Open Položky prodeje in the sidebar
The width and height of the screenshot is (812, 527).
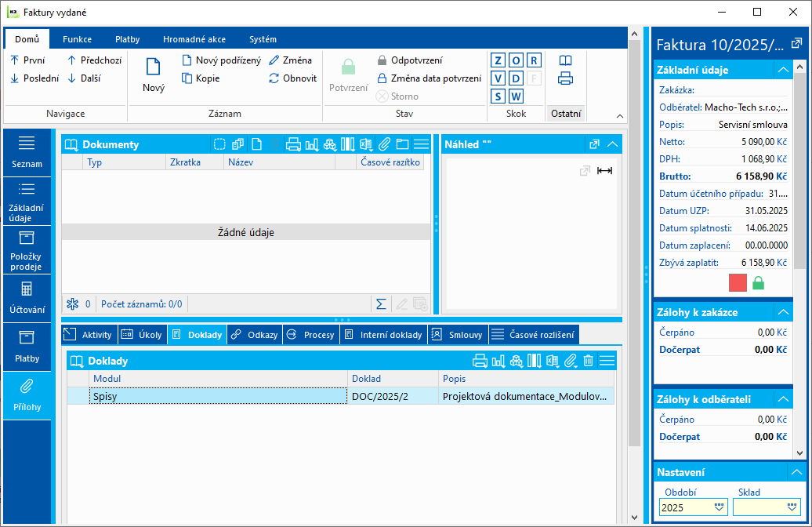[x=27, y=250]
